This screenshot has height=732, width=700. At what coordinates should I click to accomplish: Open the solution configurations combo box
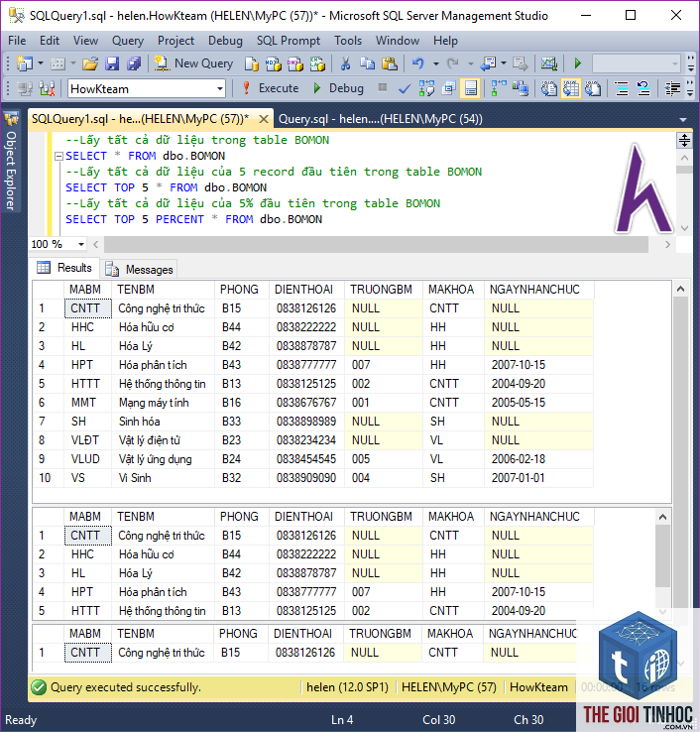tap(637, 63)
